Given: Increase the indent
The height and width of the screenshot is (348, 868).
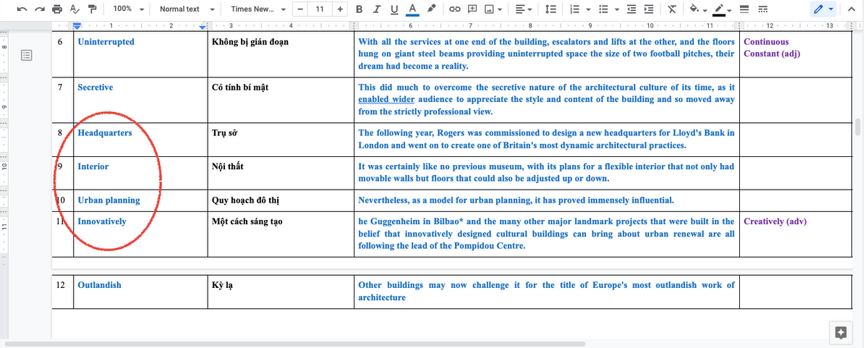Looking at the screenshot, I should tap(649, 9).
